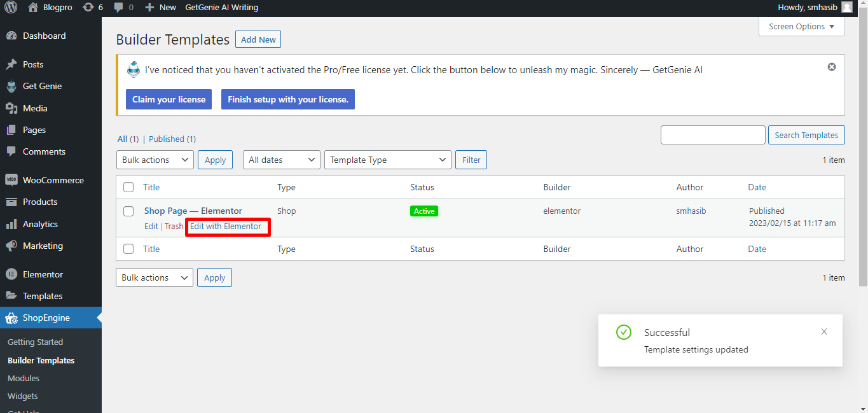This screenshot has width=868, height=413.
Task: Focus the template search input field
Action: (x=713, y=135)
